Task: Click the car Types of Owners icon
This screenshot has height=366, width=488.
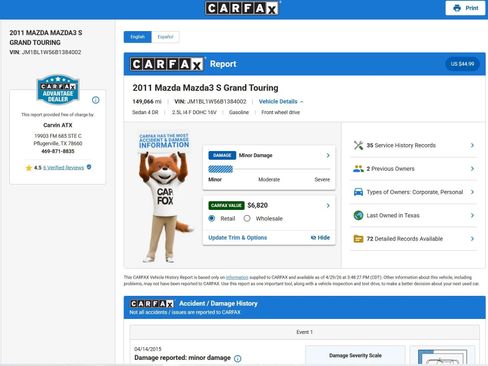Action: tap(358, 192)
